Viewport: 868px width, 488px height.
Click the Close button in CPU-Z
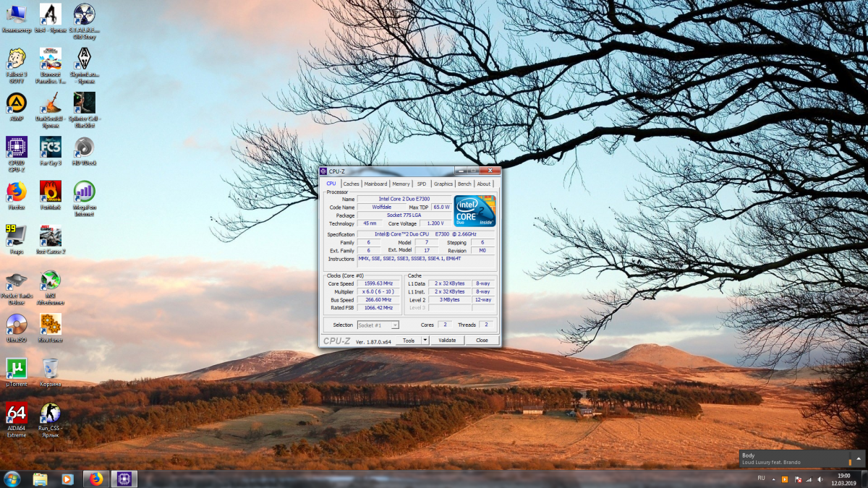[x=482, y=340]
